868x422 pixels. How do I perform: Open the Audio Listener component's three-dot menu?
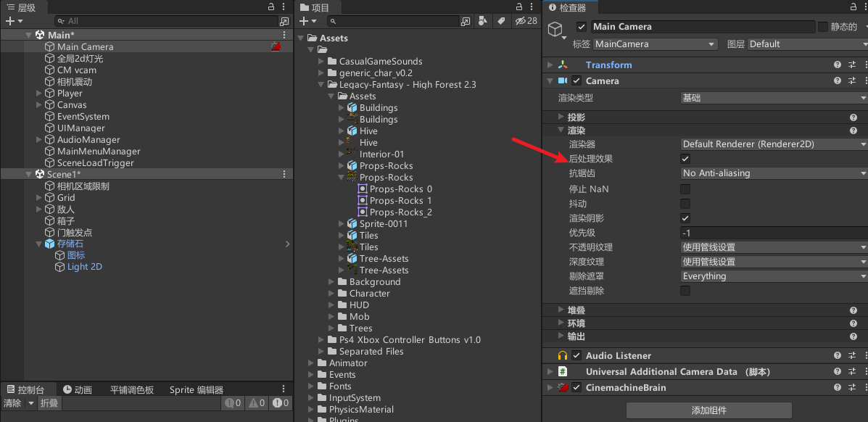(x=864, y=355)
